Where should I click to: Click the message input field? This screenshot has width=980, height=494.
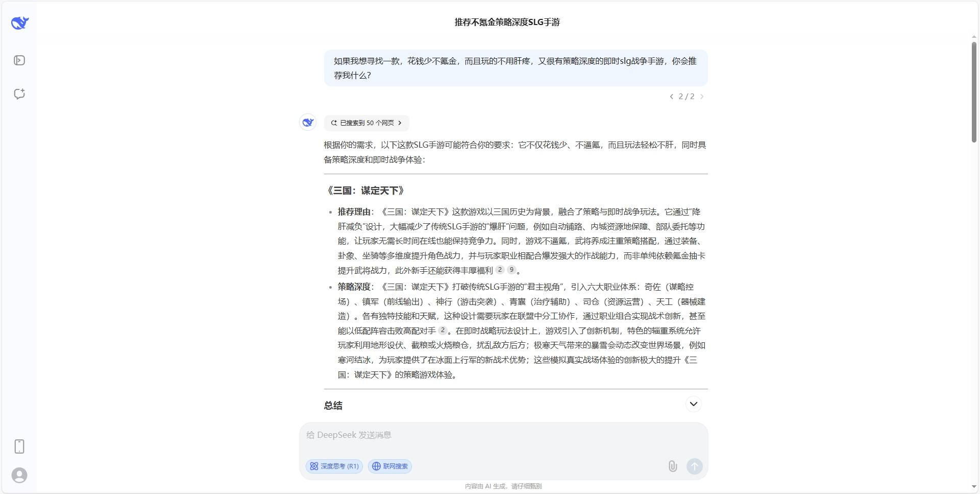503,435
